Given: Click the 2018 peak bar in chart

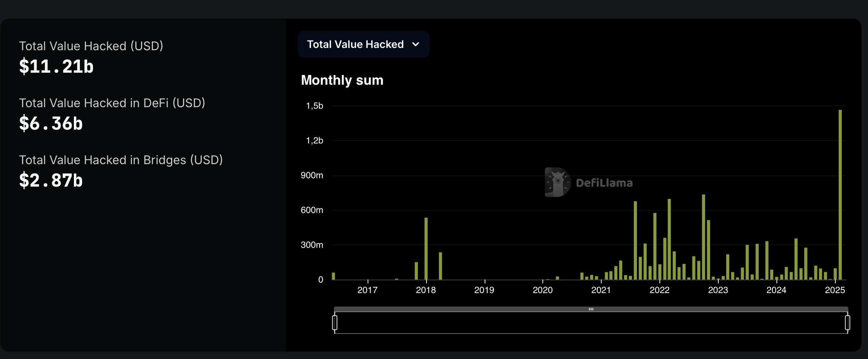Looking at the screenshot, I should (x=426, y=248).
